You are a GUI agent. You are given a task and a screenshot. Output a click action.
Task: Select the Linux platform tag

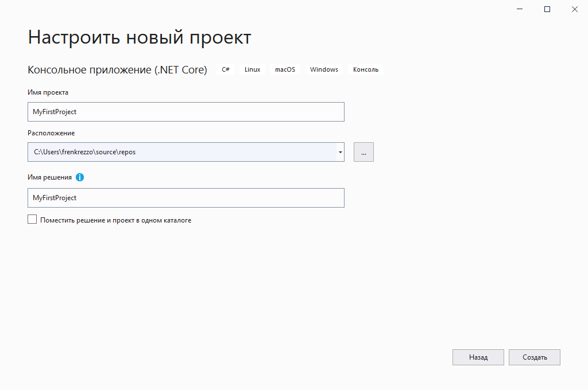click(x=252, y=69)
